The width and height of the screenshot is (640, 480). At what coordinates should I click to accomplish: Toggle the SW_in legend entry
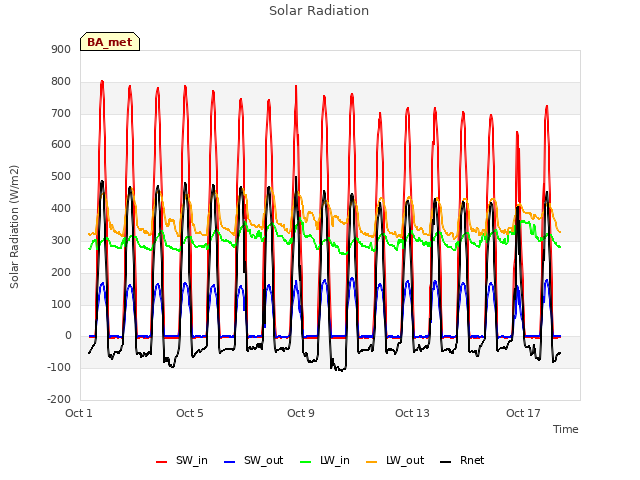tap(182, 460)
